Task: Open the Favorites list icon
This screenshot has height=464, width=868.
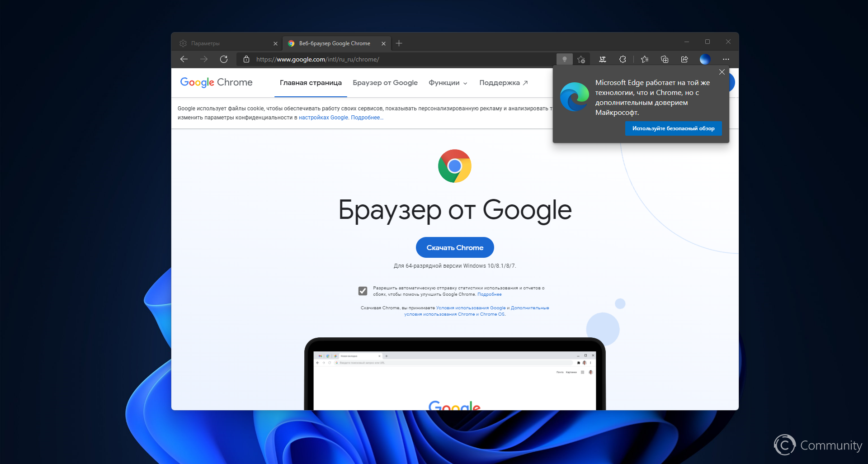Action: coord(645,59)
